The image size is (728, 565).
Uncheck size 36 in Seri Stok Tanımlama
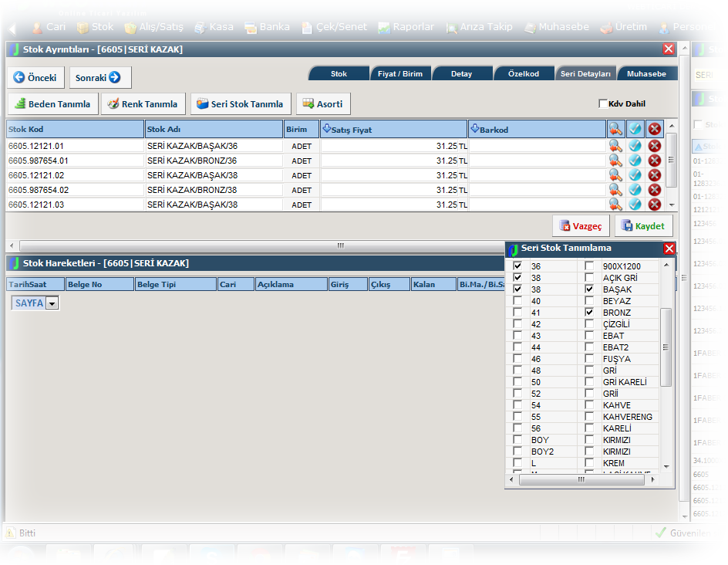coord(517,266)
